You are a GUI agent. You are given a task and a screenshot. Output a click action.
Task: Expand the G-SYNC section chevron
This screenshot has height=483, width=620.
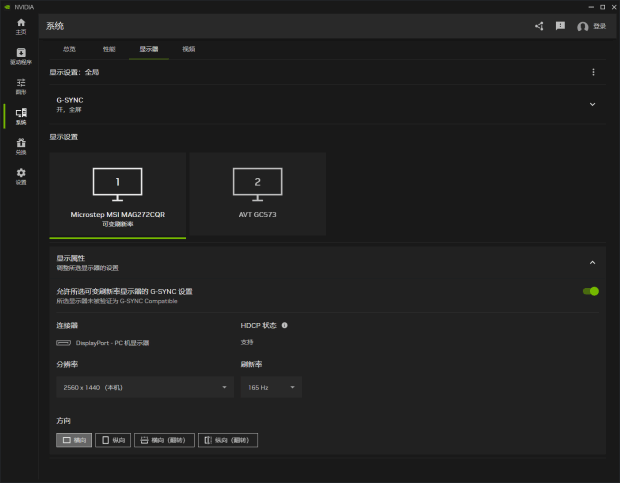(592, 104)
